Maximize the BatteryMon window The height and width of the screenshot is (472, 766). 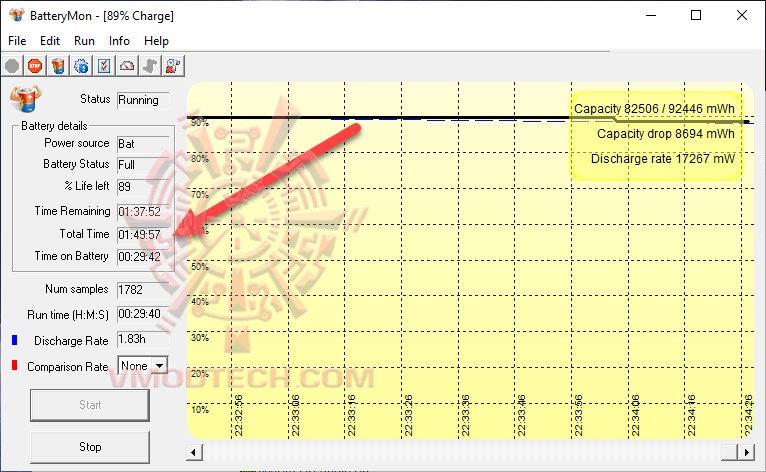click(696, 15)
